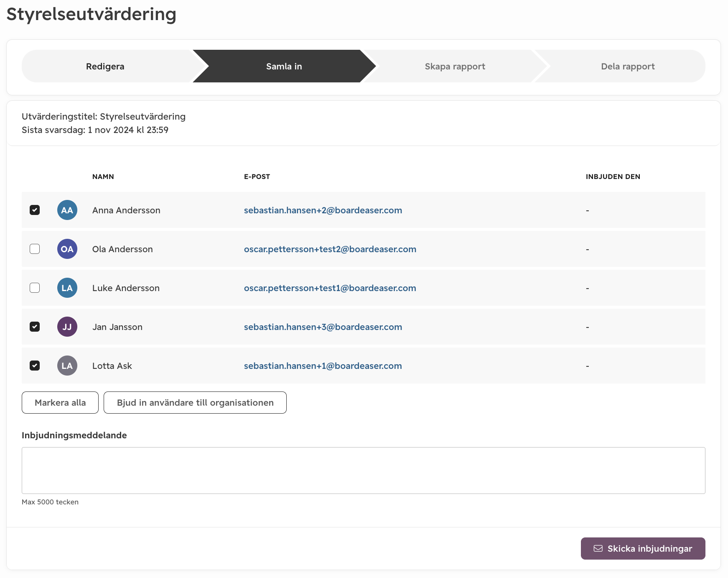The image size is (728, 578).
Task: Click the name Anna Andersson
Action: (x=126, y=210)
